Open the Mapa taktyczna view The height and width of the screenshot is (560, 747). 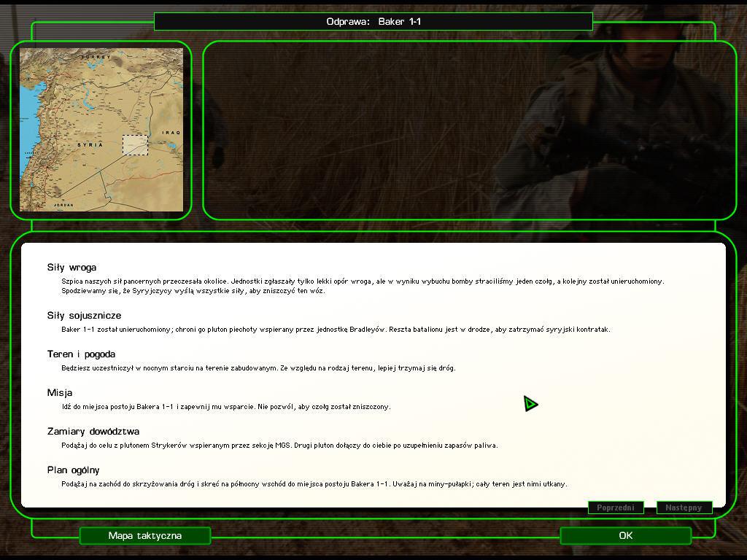[145, 536]
